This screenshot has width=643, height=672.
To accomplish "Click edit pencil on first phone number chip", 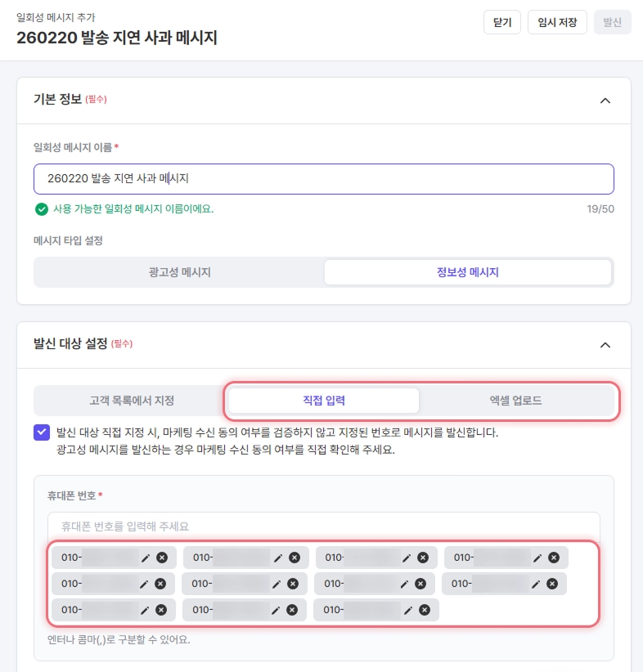I will tap(146, 558).
